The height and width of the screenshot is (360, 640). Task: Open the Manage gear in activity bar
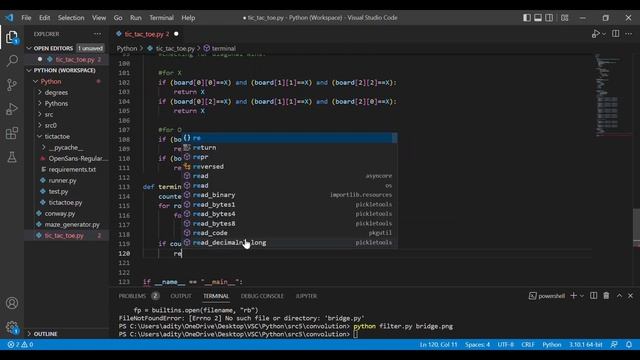[x=12, y=327]
